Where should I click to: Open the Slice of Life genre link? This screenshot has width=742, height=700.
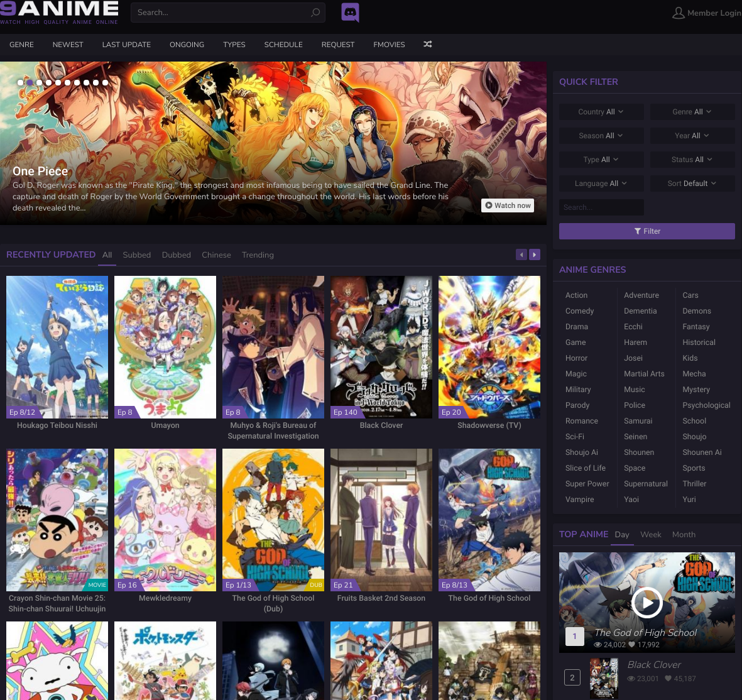(586, 468)
